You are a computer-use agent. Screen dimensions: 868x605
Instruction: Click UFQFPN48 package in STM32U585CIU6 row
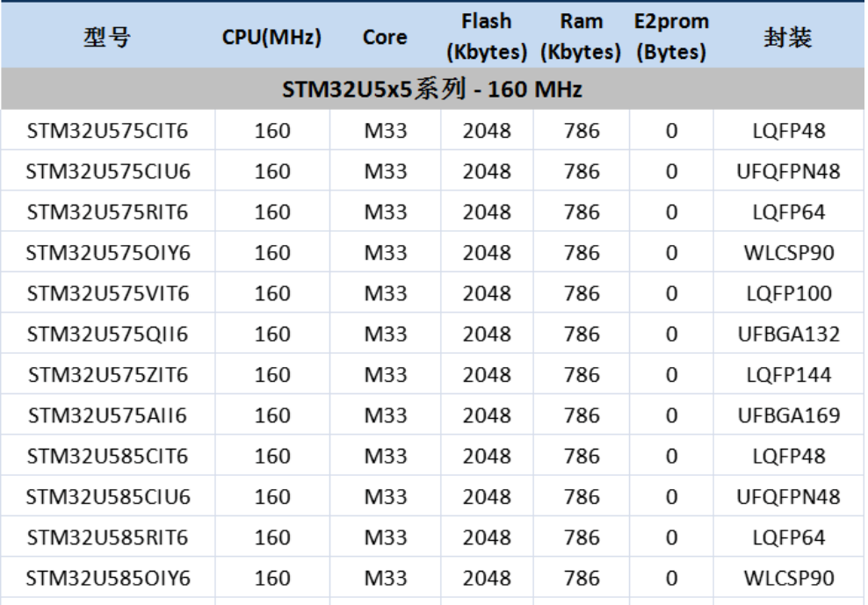[x=788, y=497]
